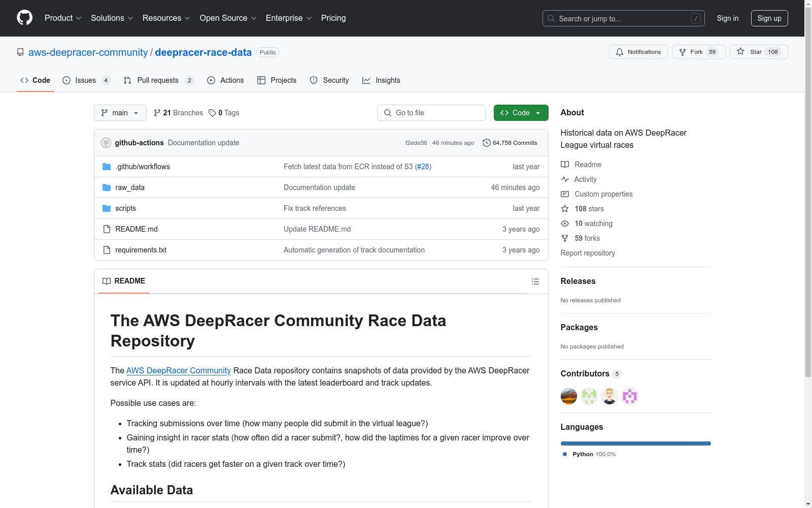Image resolution: width=812 pixels, height=508 pixels.
Task: Expand the Resources menu
Action: point(166,18)
